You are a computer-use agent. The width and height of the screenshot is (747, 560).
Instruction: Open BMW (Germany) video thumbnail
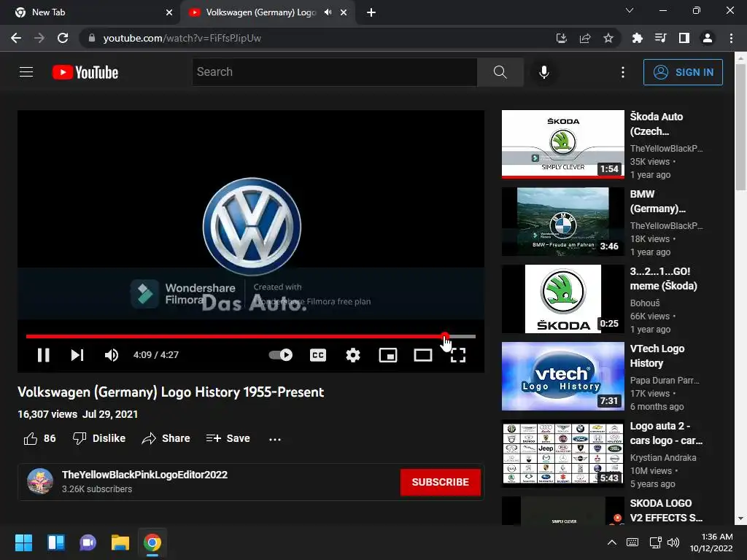coord(562,222)
